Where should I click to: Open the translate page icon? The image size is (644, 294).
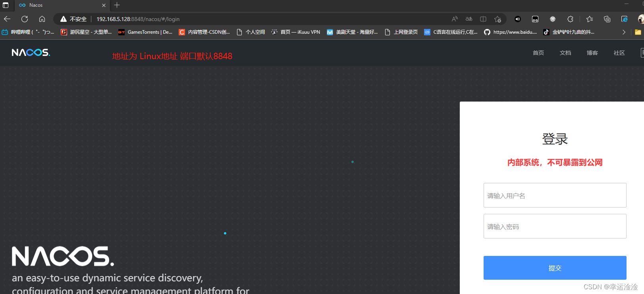(469, 19)
